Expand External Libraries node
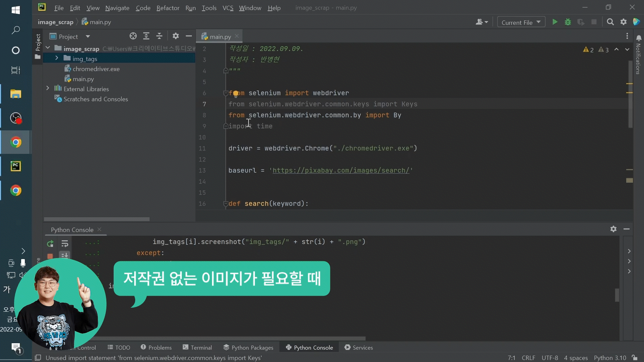Image resolution: width=644 pixels, height=362 pixels. point(48,88)
